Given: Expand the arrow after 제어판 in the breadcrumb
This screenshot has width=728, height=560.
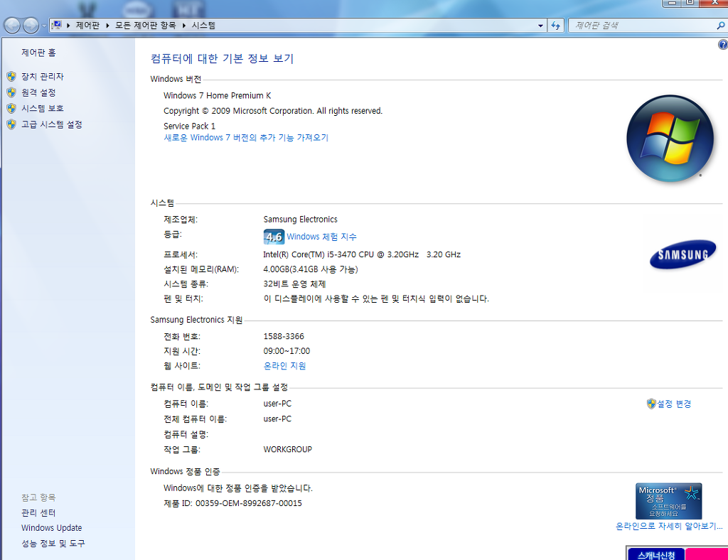Looking at the screenshot, I should click(x=107, y=26).
